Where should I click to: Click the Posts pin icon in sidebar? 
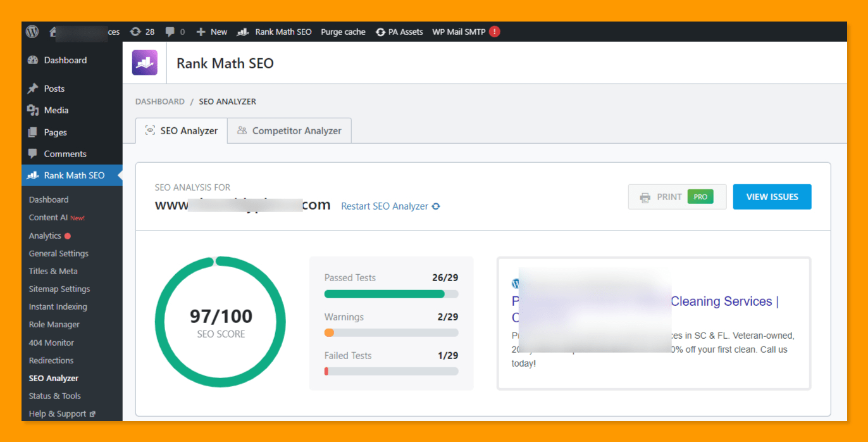click(x=33, y=89)
